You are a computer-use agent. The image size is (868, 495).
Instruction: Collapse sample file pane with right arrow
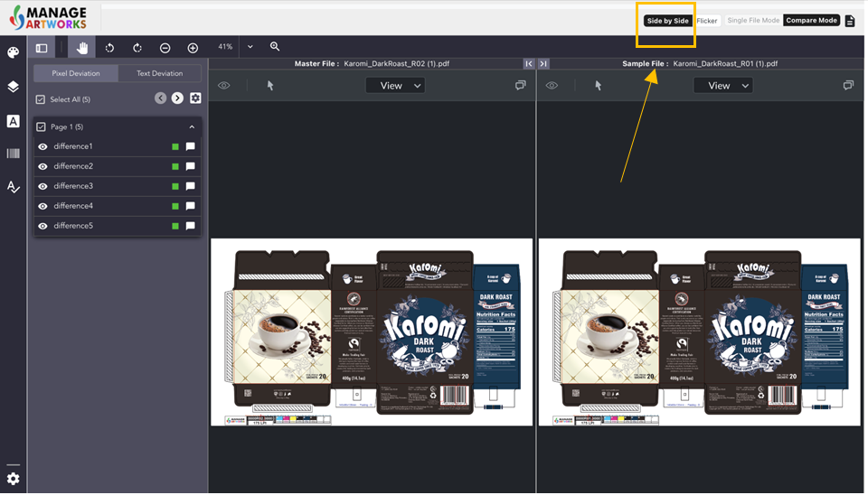click(x=543, y=64)
